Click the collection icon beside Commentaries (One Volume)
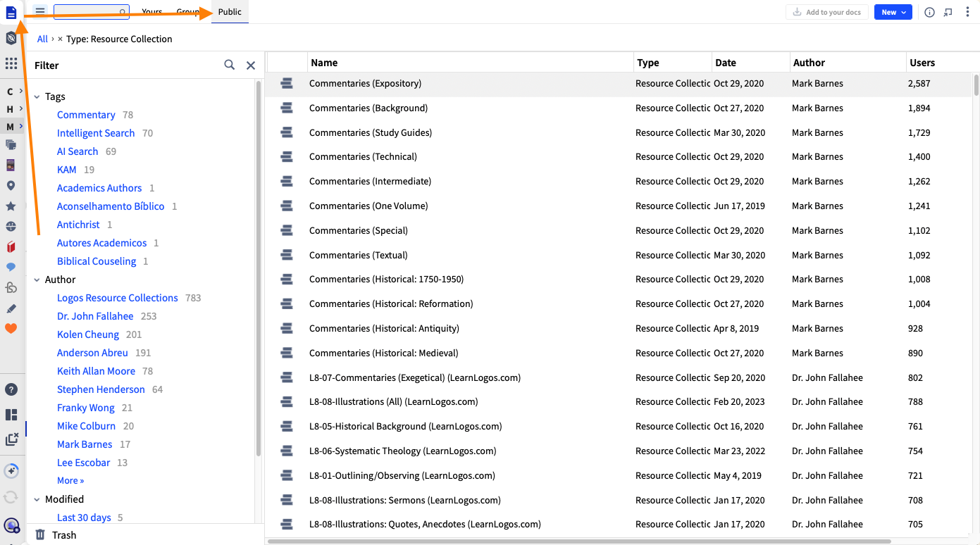Image resolution: width=980 pixels, height=545 pixels. pyautogui.click(x=287, y=206)
